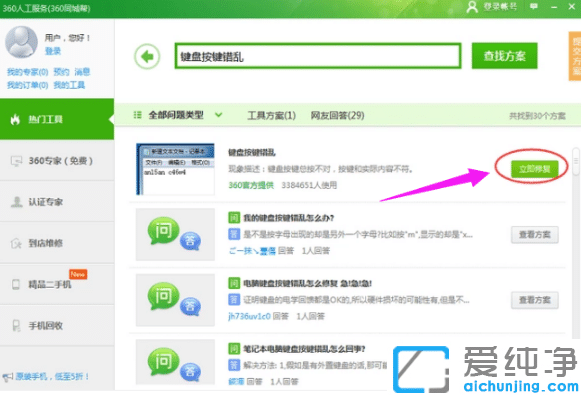The width and height of the screenshot is (587, 399).
Task: Open the orange 提交方案 side tab
Action: (575, 56)
